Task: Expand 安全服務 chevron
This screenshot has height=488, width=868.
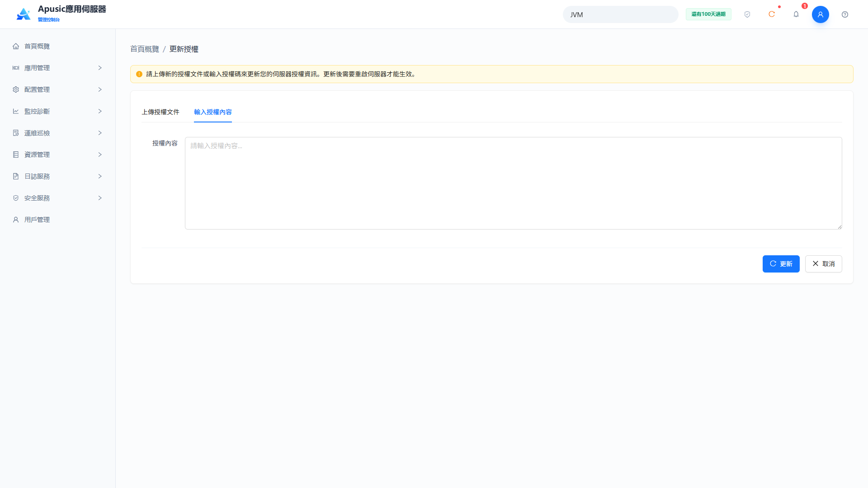Action: pos(100,198)
